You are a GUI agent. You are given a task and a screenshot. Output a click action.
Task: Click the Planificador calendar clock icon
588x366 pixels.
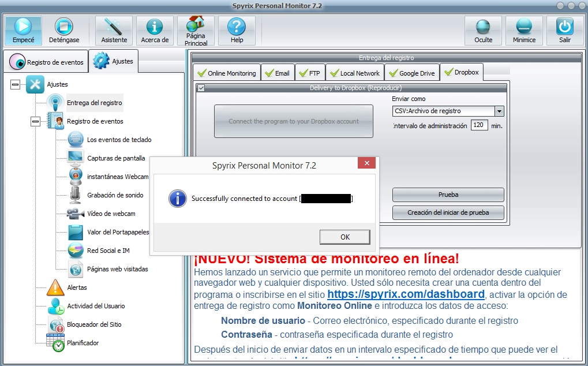(55, 343)
